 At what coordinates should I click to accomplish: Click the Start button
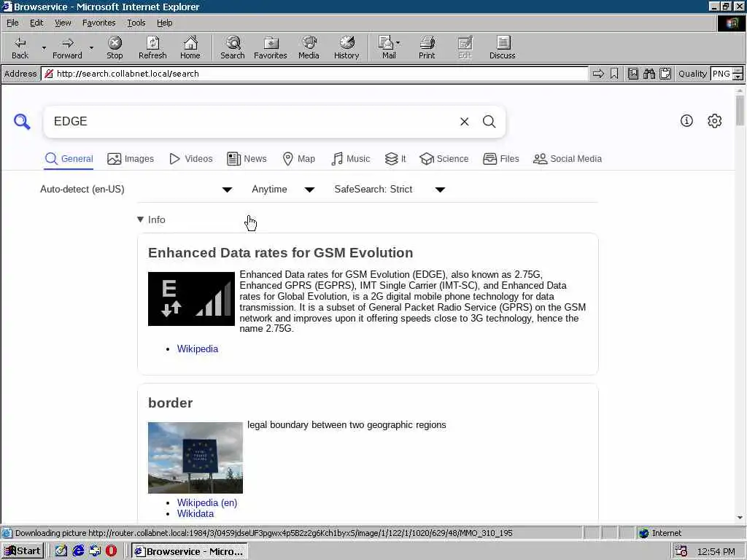coord(23,551)
